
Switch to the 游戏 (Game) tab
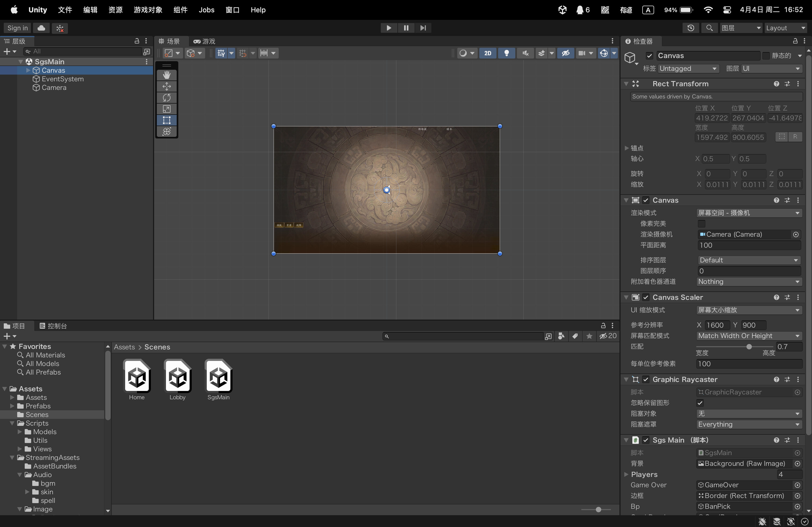(204, 41)
